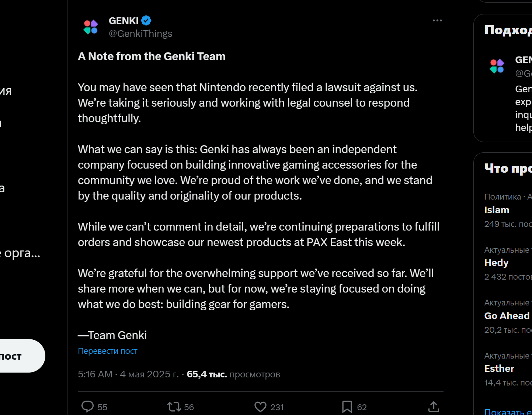Click the reply comment icon
Screen dimensions: 532x415
88,407
